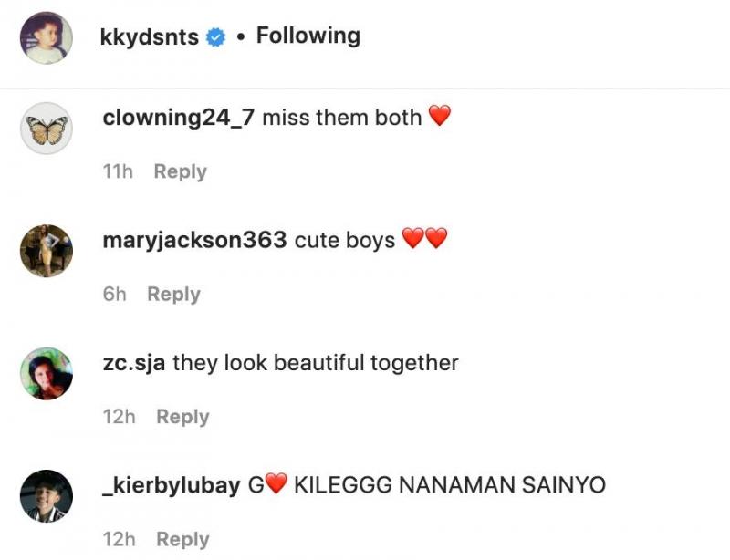Click the blue verified badge

coord(216,37)
